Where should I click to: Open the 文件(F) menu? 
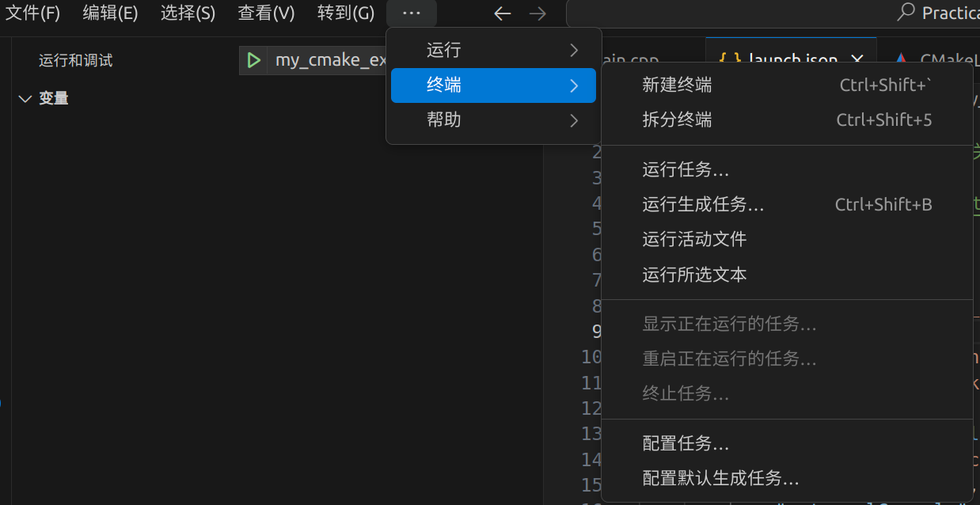pos(33,13)
